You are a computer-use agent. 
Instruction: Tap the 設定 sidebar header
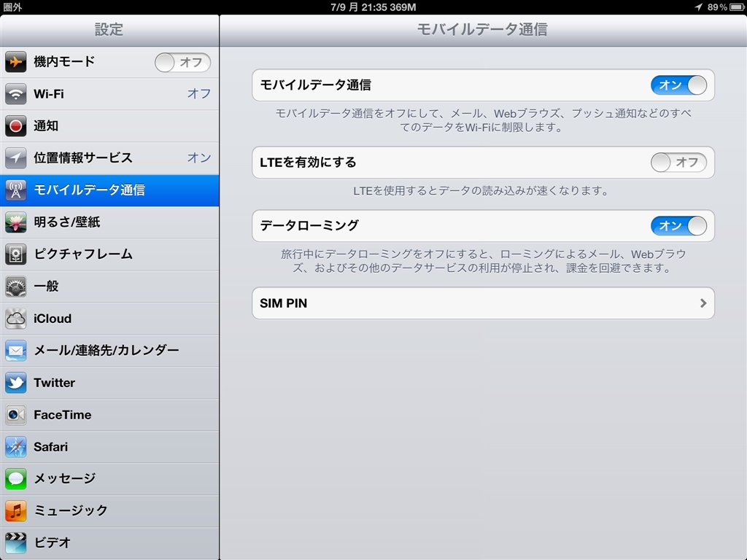pos(109,29)
